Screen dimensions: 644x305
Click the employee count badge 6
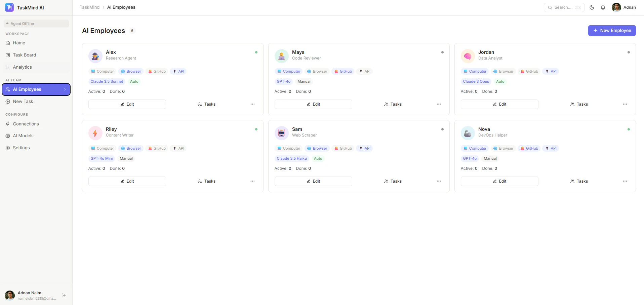pos(132,31)
